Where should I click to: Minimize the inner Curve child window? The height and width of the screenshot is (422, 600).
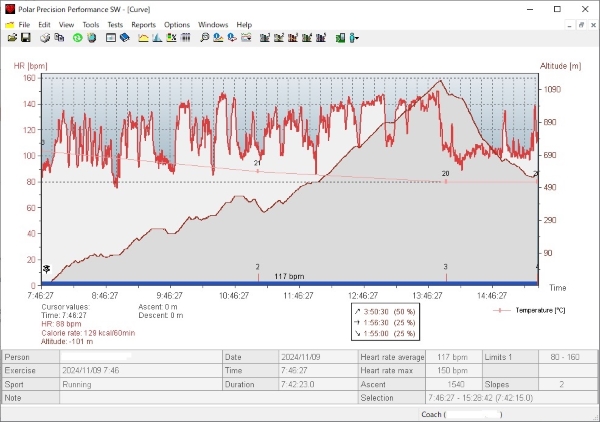(569, 25)
